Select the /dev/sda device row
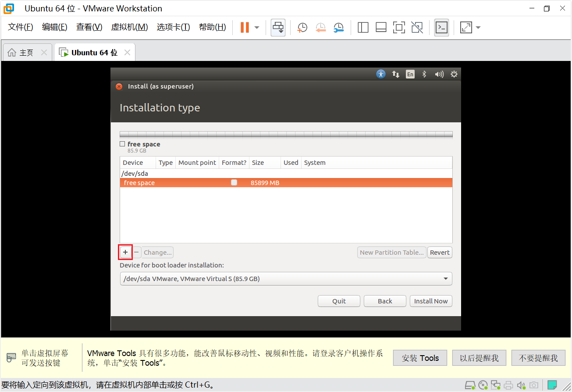 tap(286, 173)
